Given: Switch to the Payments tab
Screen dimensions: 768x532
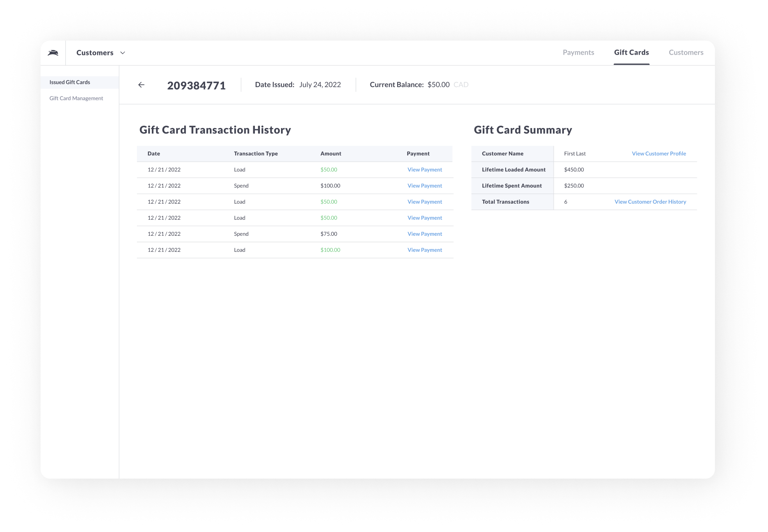Looking at the screenshot, I should pyautogui.click(x=578, y=52).
